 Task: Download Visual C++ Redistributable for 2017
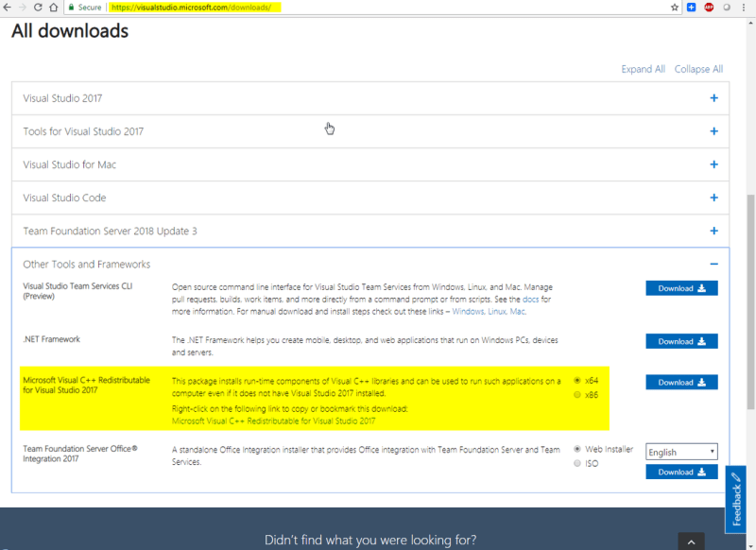coord(681,382)
